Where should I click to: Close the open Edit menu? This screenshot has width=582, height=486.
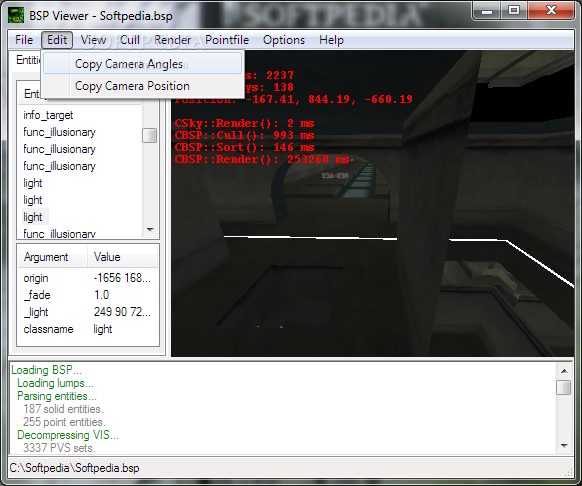[x=57, y=40]
